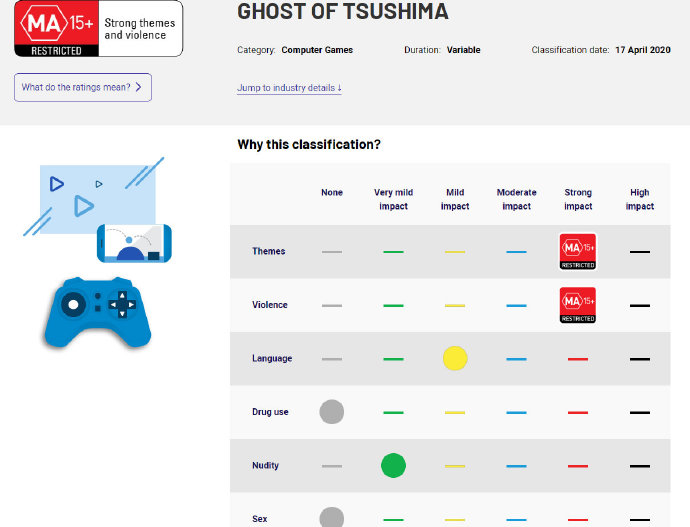
Task: Click the blue game controller illustration
Action: (x=98, y=312)
